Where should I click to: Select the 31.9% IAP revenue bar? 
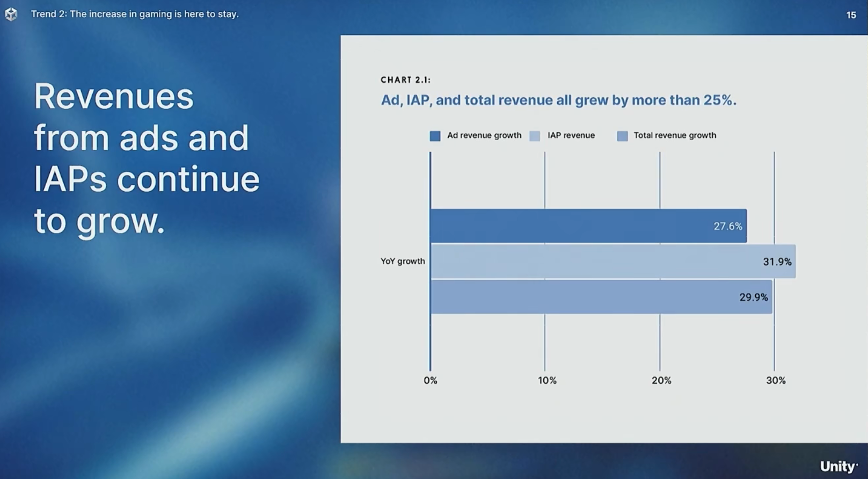(613, 262)
